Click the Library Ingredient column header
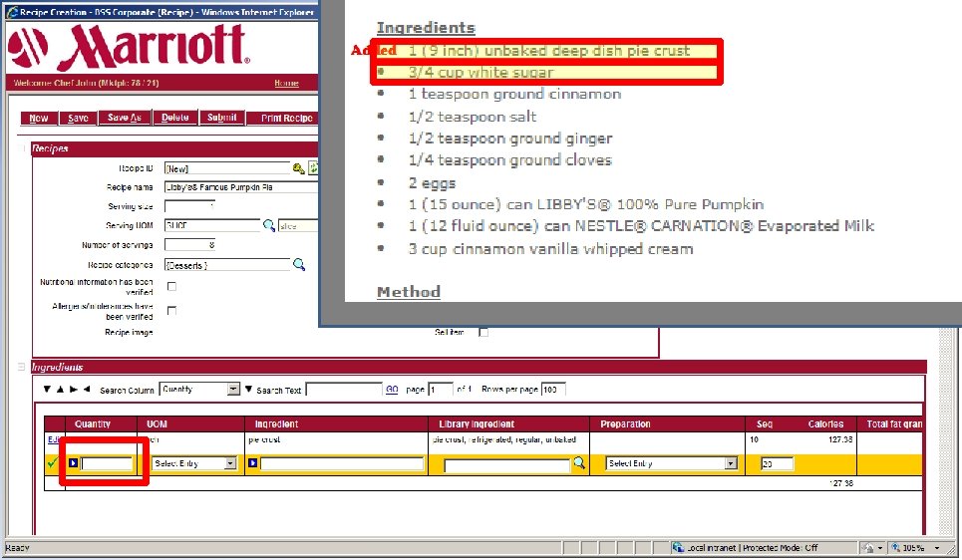 pos(477,423)
